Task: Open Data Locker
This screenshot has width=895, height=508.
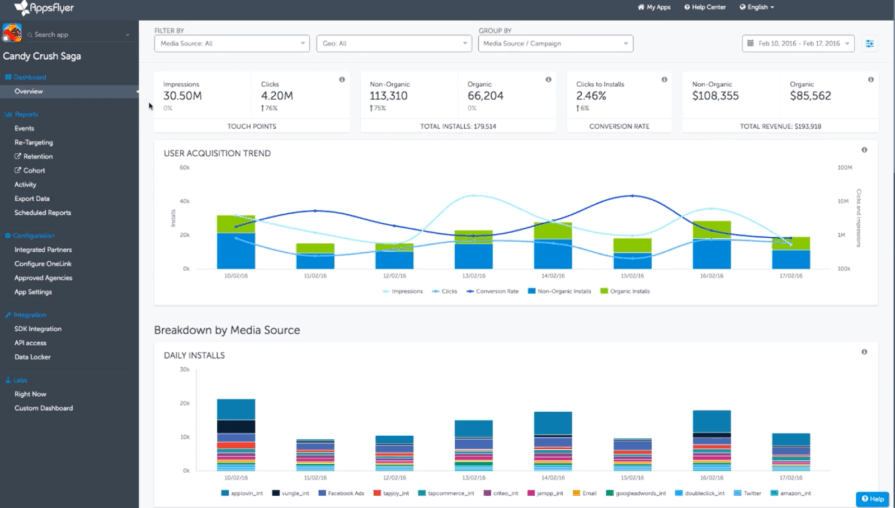Action: point(33,357)
